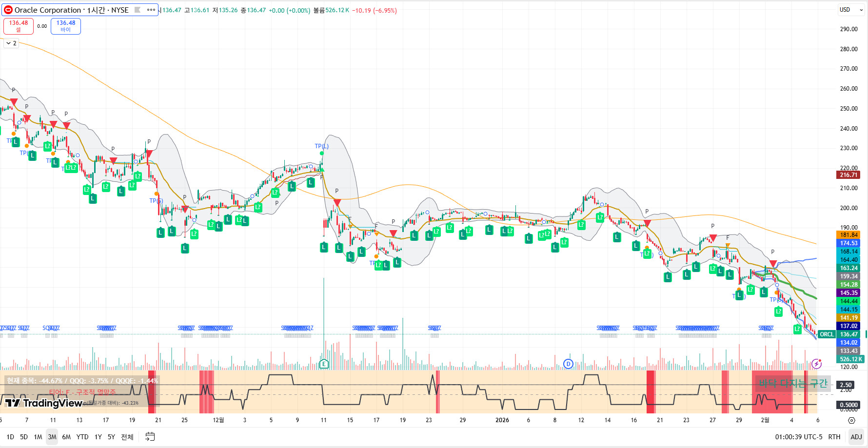Toggle the ADJ adjusted data button
The image size is (868, 448).
pos(856,437)
